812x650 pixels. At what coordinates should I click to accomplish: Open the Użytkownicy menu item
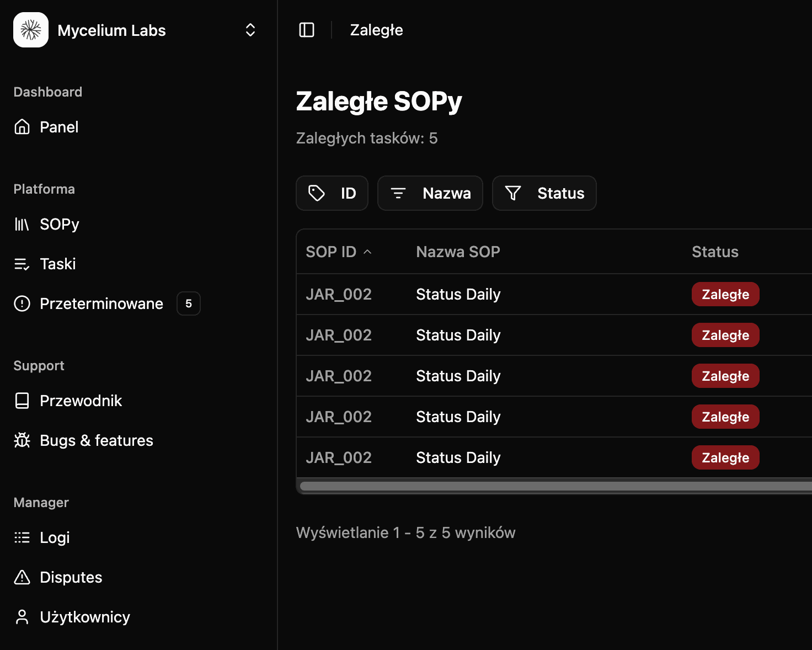pyautogui.click(x=84, y=617)
